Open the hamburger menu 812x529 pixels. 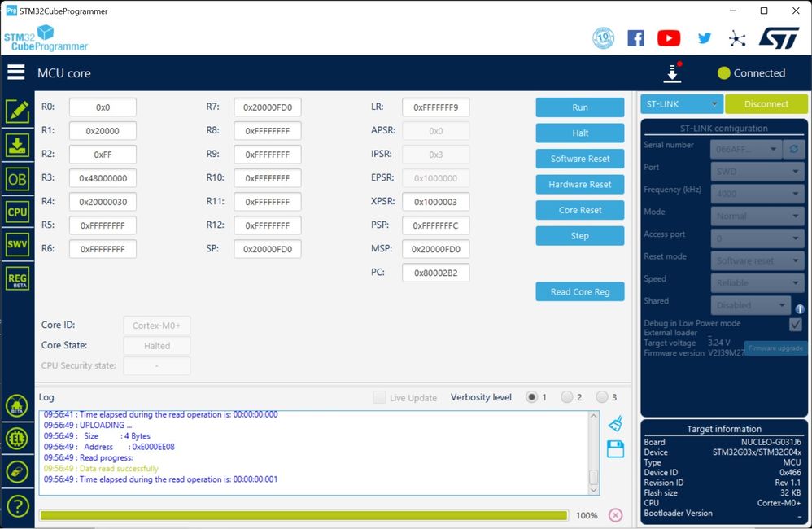point(15,72)
